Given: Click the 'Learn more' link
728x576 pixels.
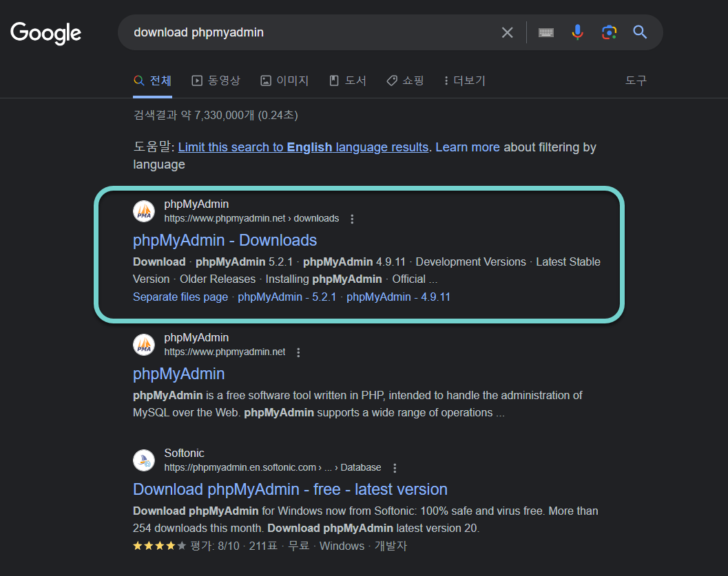Looking at the screenshot, I should (468, 147).
